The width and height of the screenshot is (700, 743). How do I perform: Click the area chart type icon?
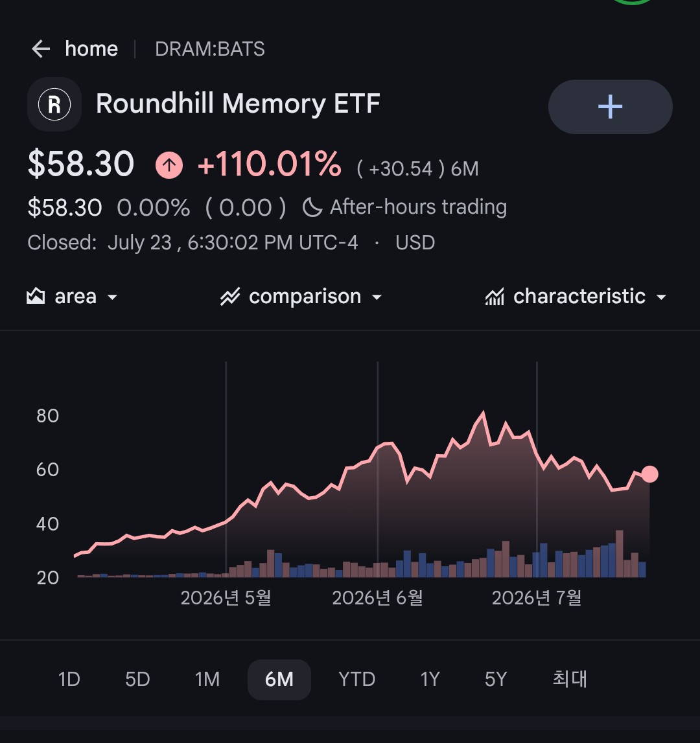tap(36, 296)
